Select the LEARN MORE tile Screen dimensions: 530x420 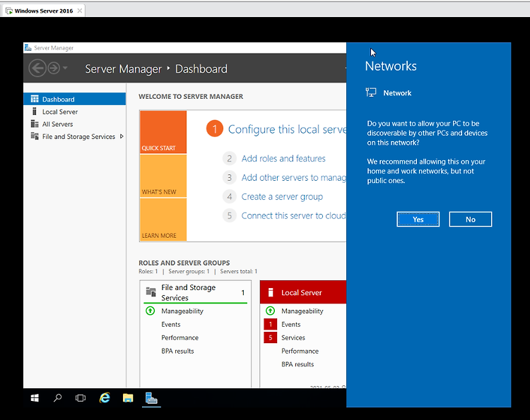(163, 220)
